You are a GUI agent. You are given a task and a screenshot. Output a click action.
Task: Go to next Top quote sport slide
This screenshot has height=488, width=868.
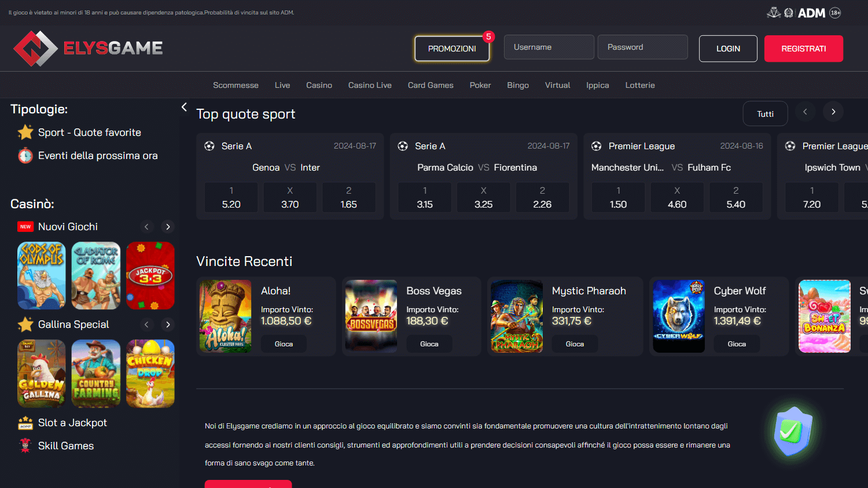833,112
